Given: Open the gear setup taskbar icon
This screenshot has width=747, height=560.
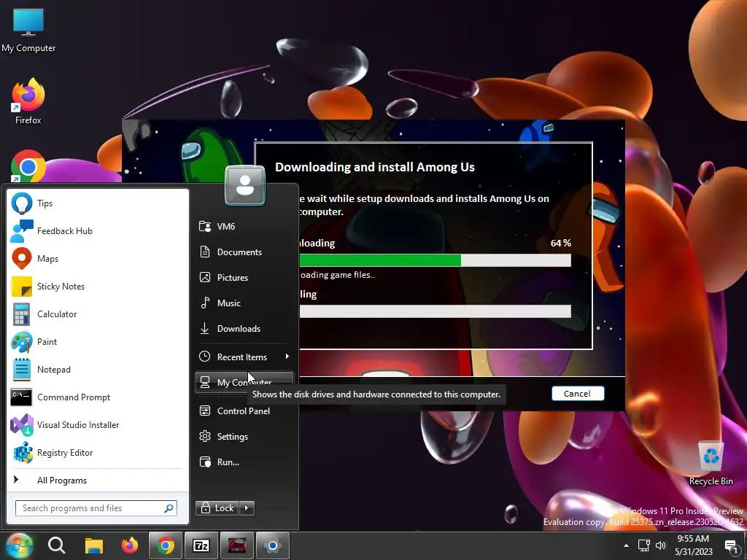Looking at the screenshot, I should click(x=273, y=545).
